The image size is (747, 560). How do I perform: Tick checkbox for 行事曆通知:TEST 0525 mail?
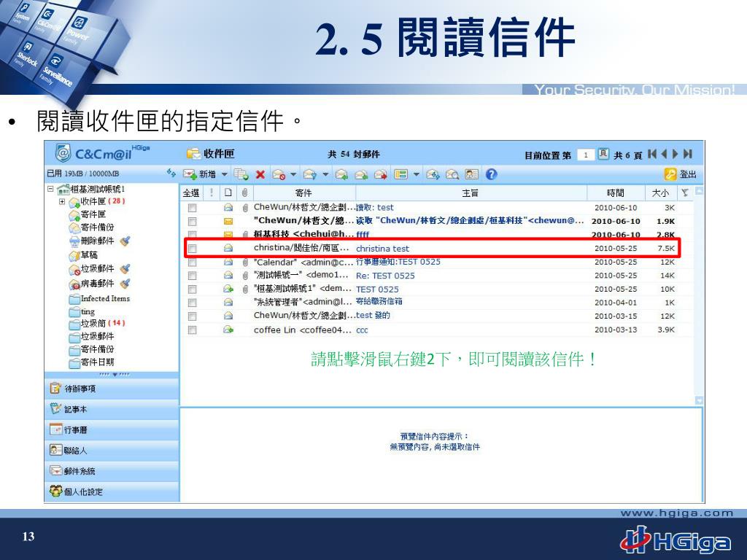point(192,262)
